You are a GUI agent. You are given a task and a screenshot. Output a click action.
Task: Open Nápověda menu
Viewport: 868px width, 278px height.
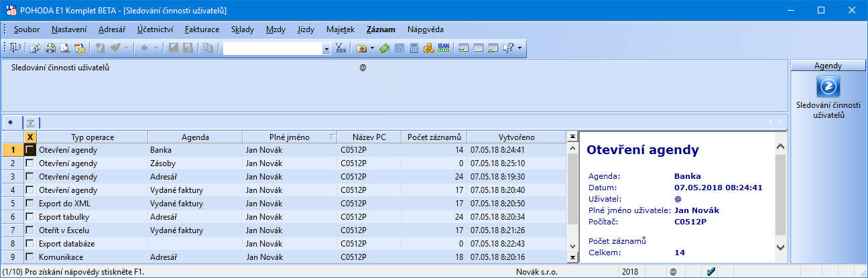[425, 29]
